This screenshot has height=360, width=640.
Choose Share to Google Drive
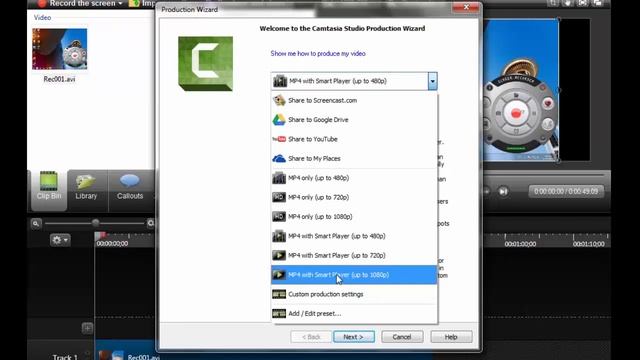pos(354,120)
